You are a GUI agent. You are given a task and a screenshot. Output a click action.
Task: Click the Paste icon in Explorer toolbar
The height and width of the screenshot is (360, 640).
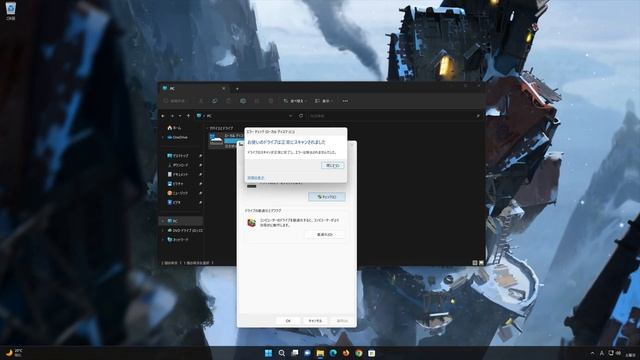coord(229,101)
